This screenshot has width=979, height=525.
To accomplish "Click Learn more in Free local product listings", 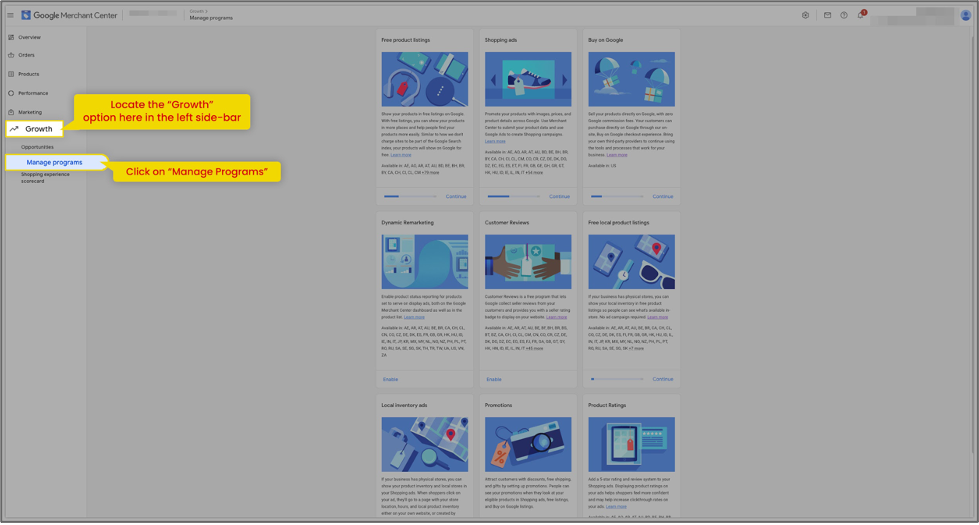I will [657, 317].
